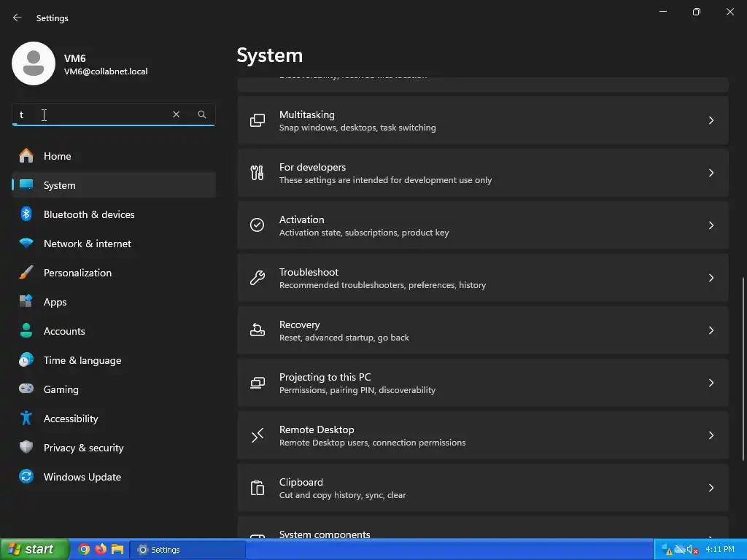Click the Home house icon
Viewport: 747px width, 560px height.
point(26,156)
